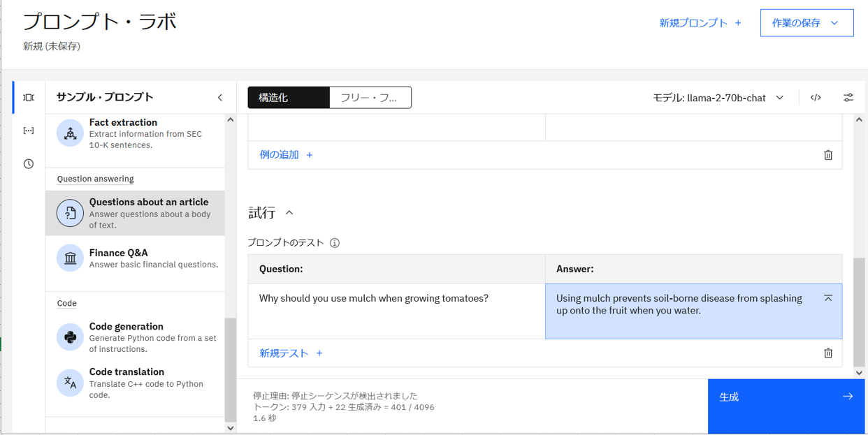Open the saved prompts bracket icon
This screenshot has height=435, width=868.
29,131
